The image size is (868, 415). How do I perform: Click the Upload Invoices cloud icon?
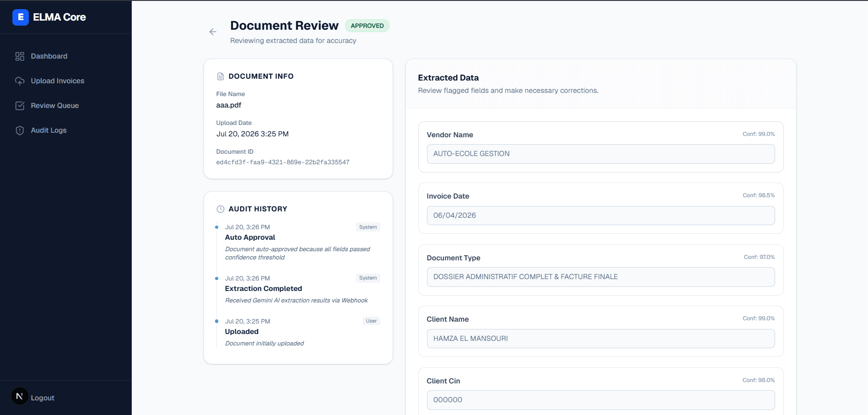(20, 81)
